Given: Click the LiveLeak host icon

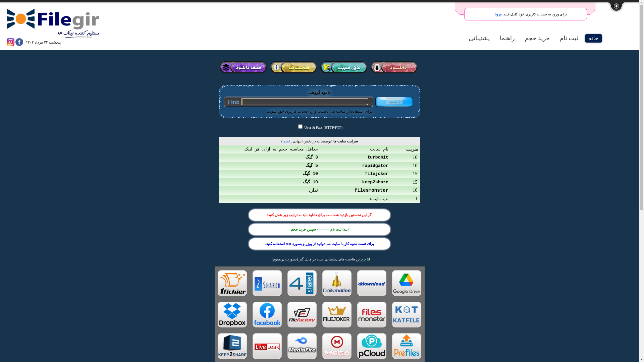Looking at the screenshot, I should [x=267, y=346].
